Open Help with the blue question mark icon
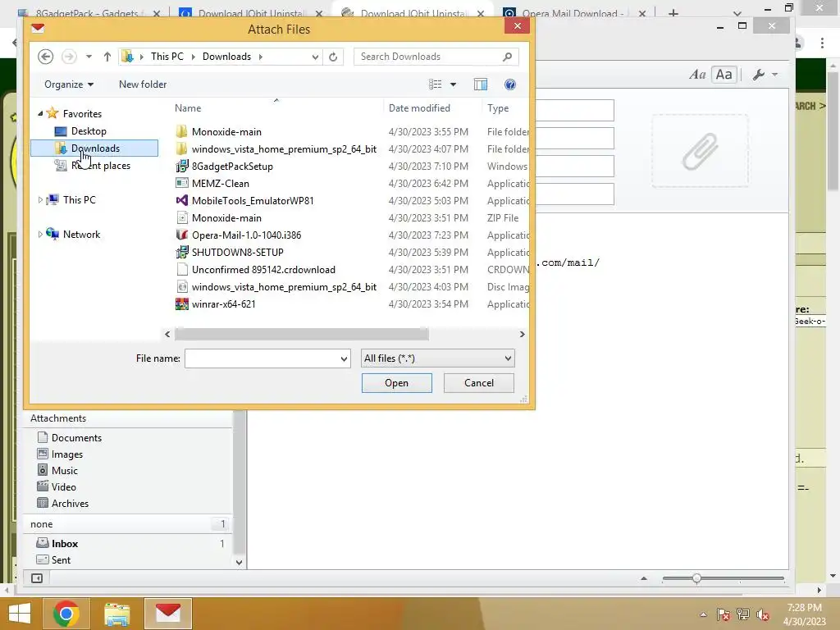The height and width of the screenshot is (630, 840). pyautogui.click(x=510, y=84)
